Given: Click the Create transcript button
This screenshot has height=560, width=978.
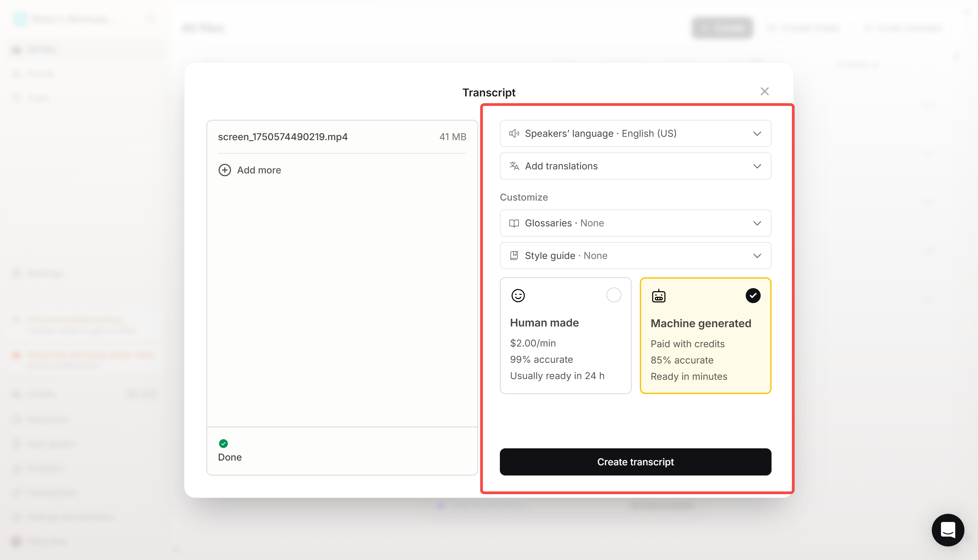Looking at the screenshot, I should [635, 462].
